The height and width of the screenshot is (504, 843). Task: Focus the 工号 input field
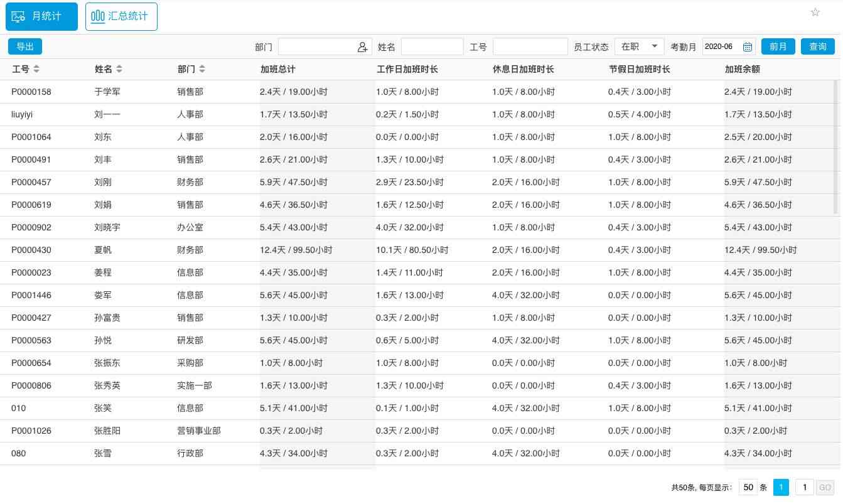(x=530, y=46)
